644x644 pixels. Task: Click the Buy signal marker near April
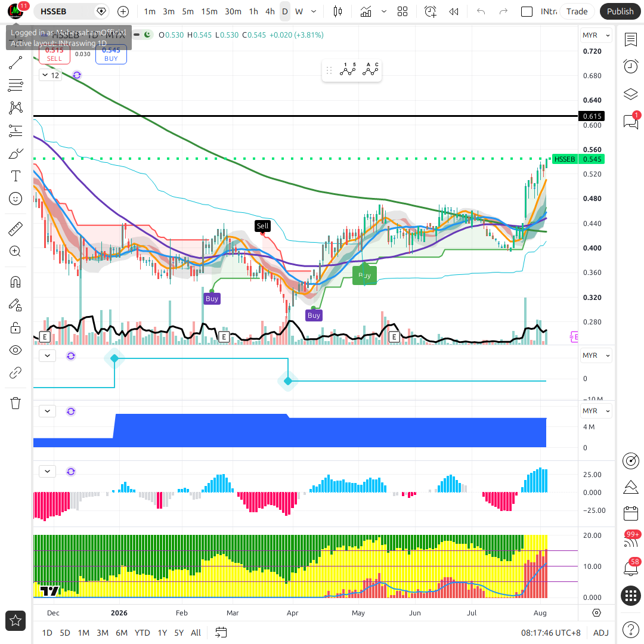314,315
